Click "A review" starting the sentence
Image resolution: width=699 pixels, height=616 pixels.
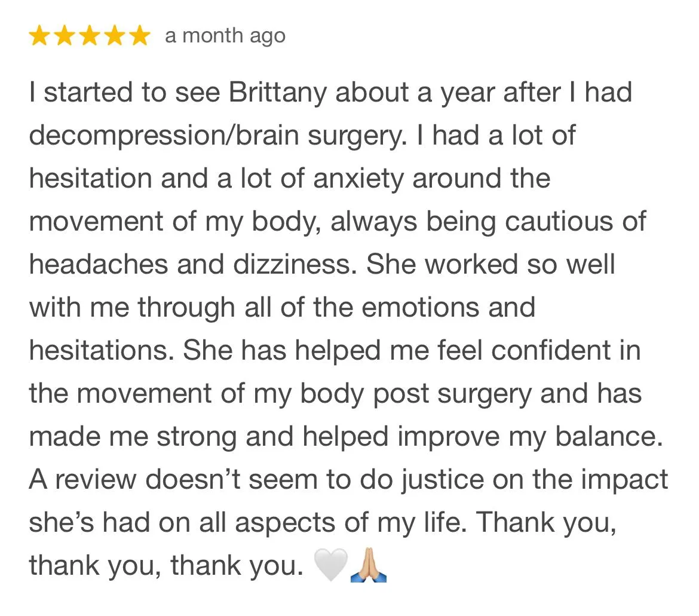tap(82, 480)
